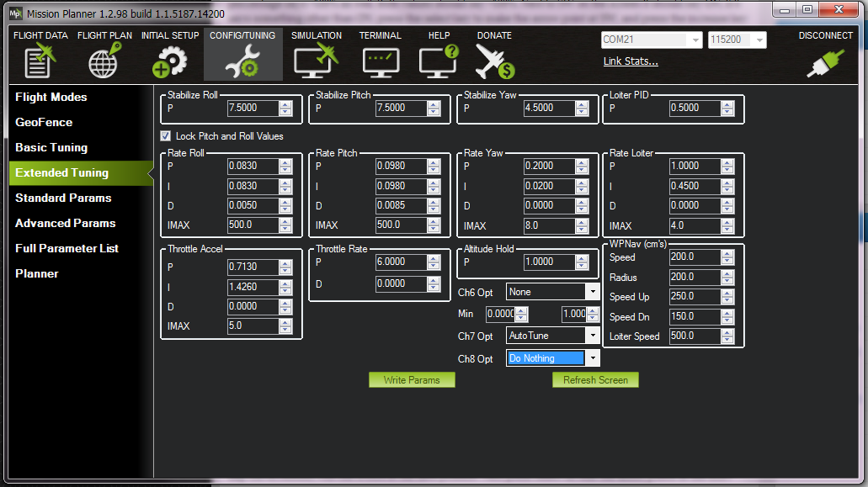Open the Config/Tuning wrench icon
Image resolution: width=868 pixels, height=487 pixels.
pos(242,61)
